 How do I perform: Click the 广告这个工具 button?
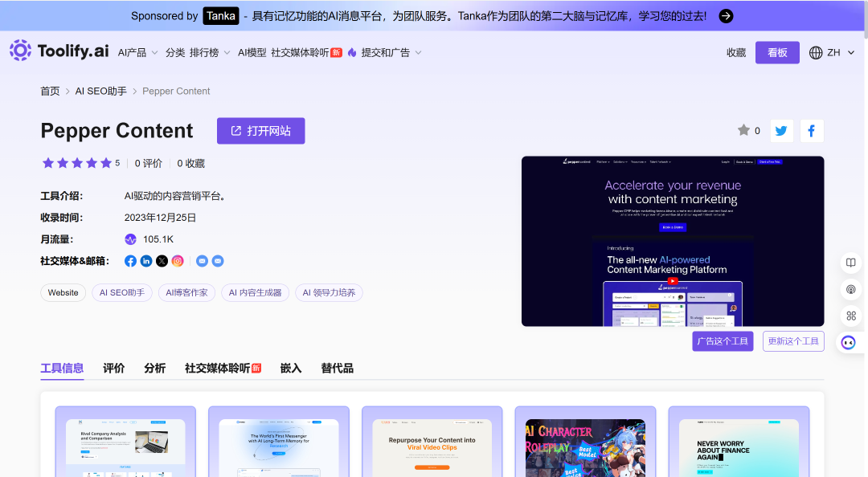tap(723, 340)
